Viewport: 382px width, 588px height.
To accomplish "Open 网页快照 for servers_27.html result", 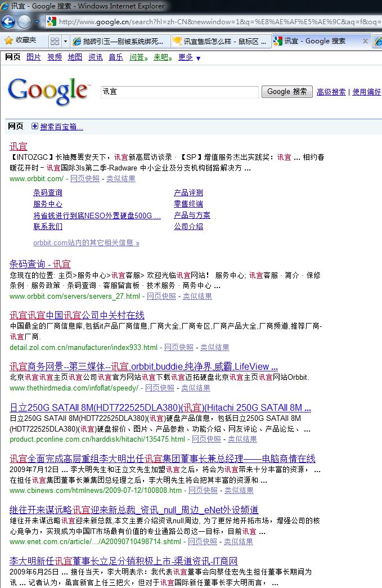I will [161, 296].
